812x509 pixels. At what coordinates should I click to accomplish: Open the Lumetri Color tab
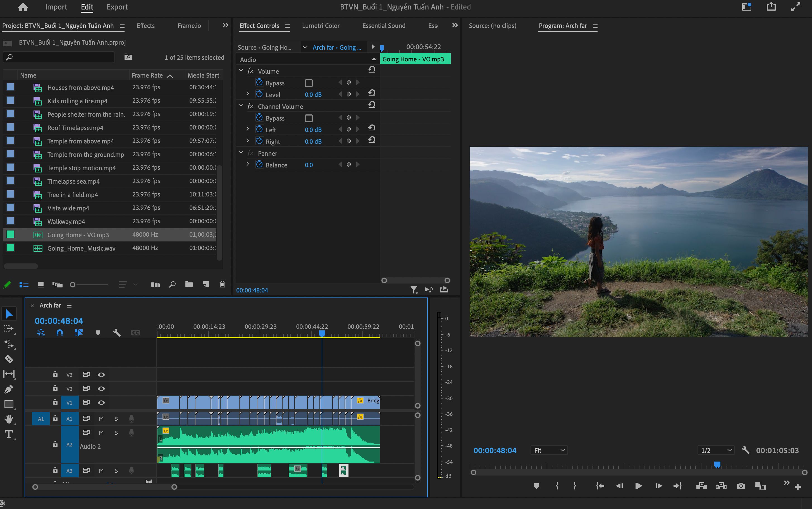(321, 26)
